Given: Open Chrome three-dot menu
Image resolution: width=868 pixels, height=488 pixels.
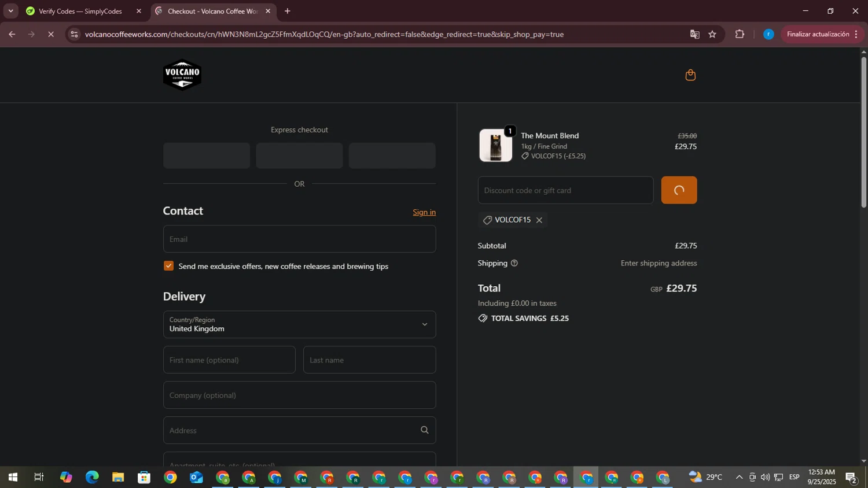Looking at the screenshot, I should [856, 34].
